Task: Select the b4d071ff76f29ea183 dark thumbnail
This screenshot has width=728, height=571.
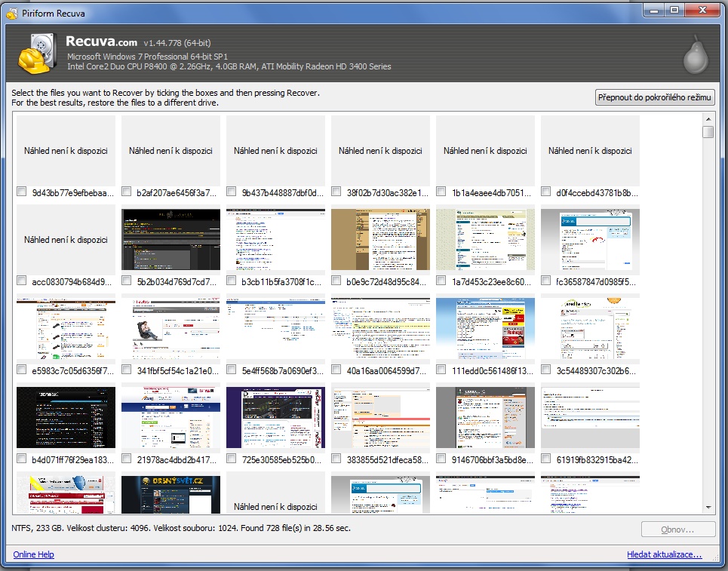Action: pyautogui.click(x=66, y=418)
